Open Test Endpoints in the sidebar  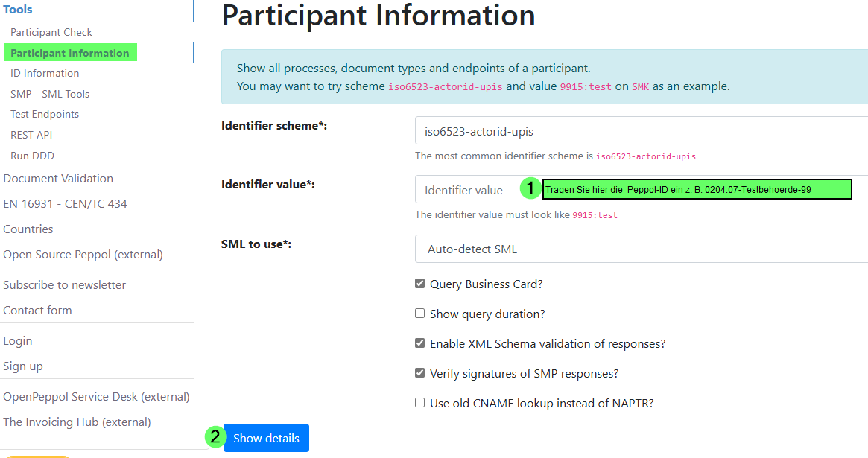pos(45,114)
